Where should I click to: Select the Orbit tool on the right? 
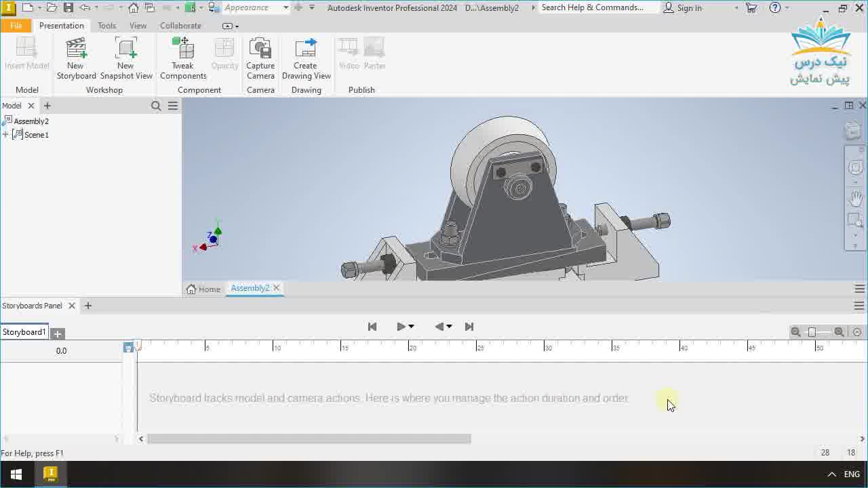pyautogui.click(x=855, y=167)
